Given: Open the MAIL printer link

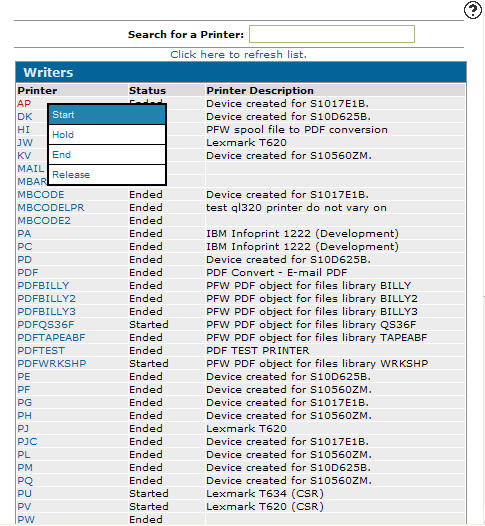Looking at the screenshot, I should point(31,169).
